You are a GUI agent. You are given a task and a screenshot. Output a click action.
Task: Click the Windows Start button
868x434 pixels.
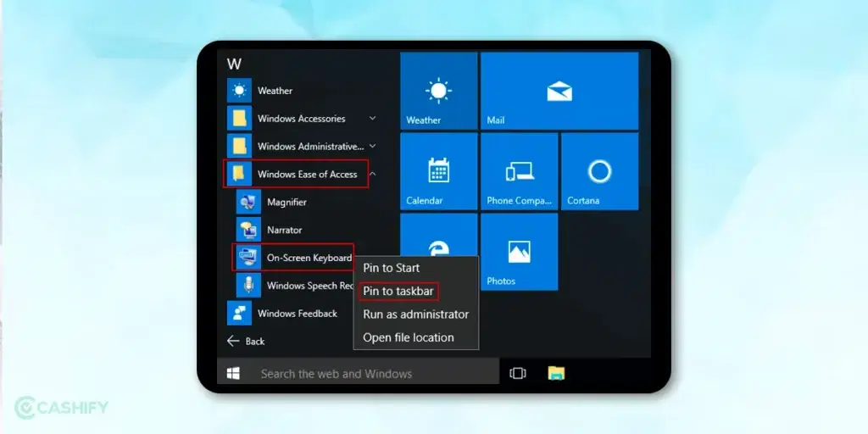click(234, 374)
